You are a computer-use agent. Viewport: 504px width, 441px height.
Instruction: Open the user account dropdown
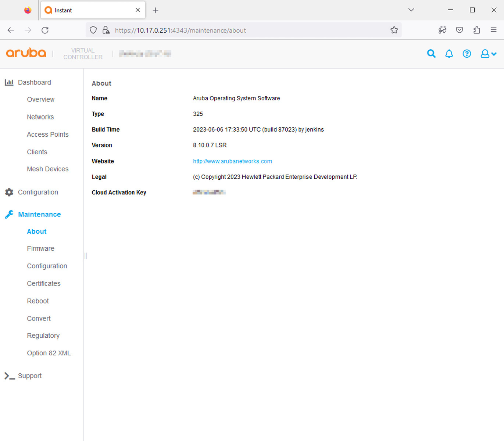click(x=489, y=54)
